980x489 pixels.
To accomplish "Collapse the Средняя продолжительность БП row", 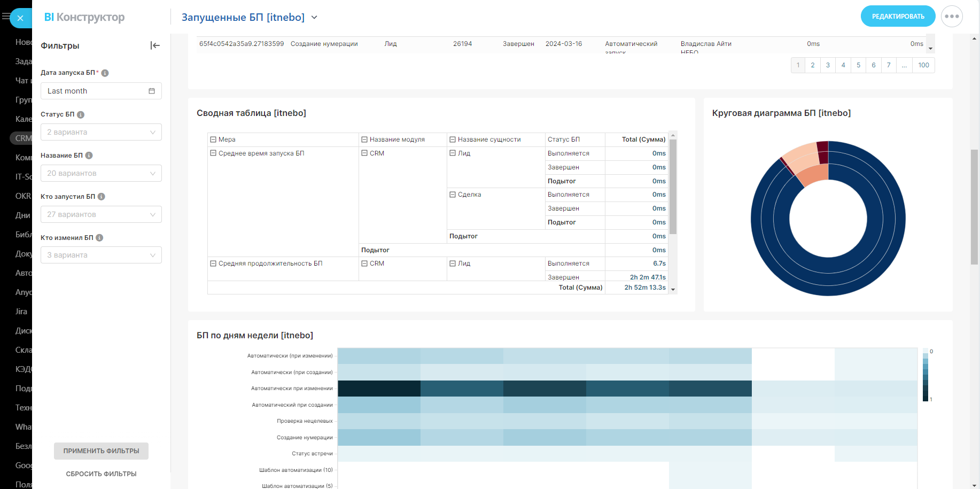I will 213,263.
